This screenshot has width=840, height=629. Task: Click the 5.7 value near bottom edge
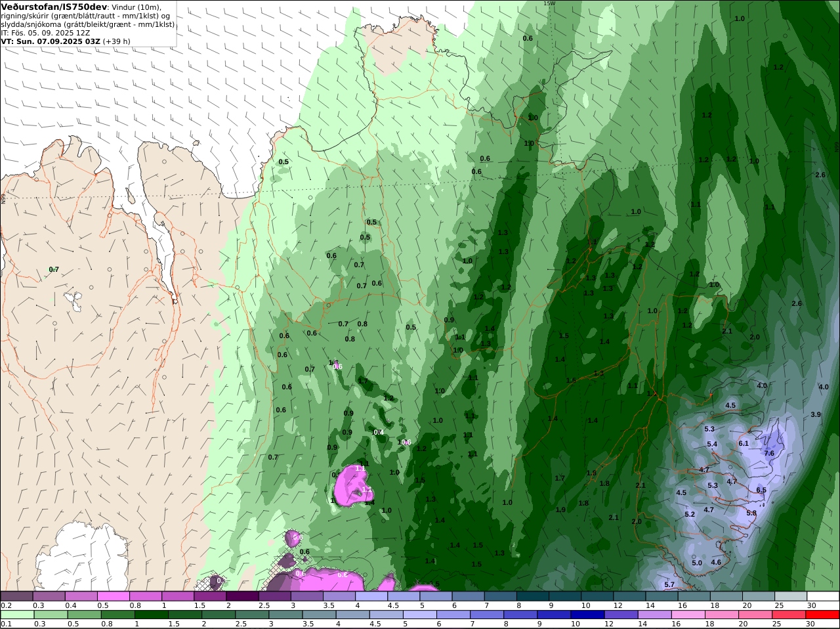click(x=669, y=584)
